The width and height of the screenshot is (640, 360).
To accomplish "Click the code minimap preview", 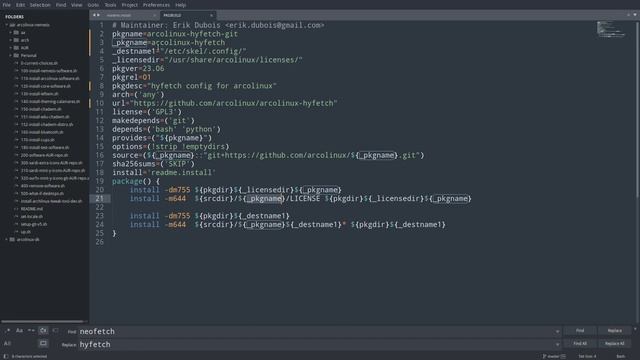I will coord(611,29).
